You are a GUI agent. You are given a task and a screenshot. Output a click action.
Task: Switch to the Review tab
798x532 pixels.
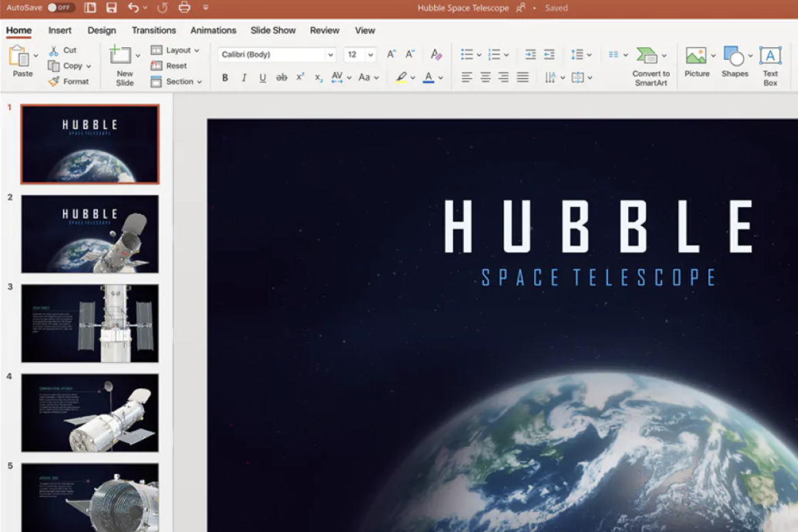click(x=325, y=31)
